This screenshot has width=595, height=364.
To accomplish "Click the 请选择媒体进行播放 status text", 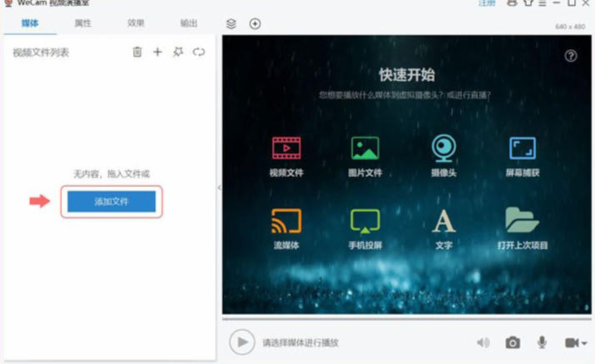I will [x=301, y=343].
